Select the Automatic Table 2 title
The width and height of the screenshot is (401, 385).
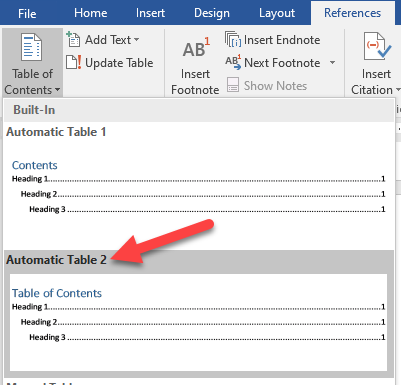(56, 260)
